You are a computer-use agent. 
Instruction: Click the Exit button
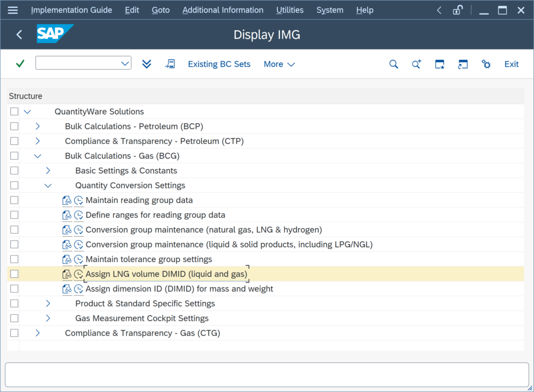(x=512, y=64)
